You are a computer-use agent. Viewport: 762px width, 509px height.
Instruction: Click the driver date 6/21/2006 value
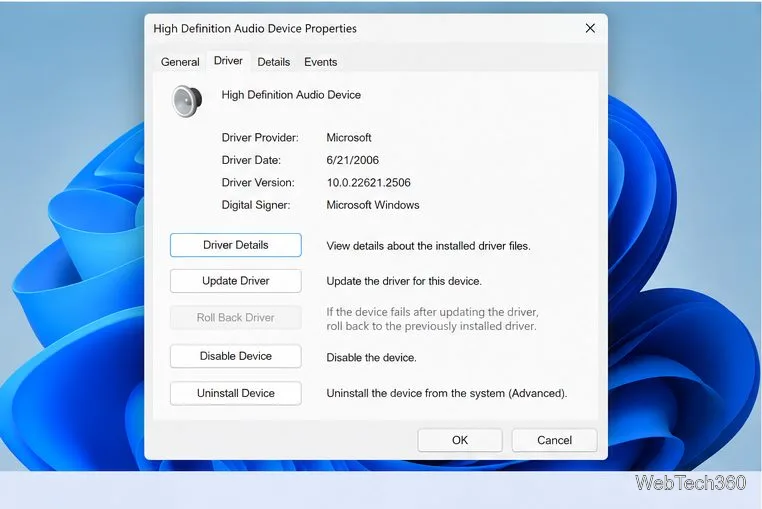click(x=352, y=160)
